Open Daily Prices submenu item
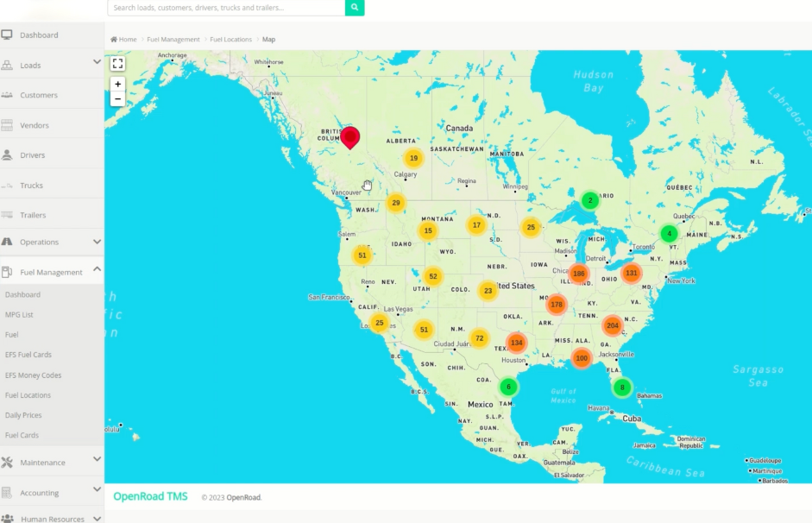Image resolution: width=812 pixels, height=523 pixels. coord(23,415)
